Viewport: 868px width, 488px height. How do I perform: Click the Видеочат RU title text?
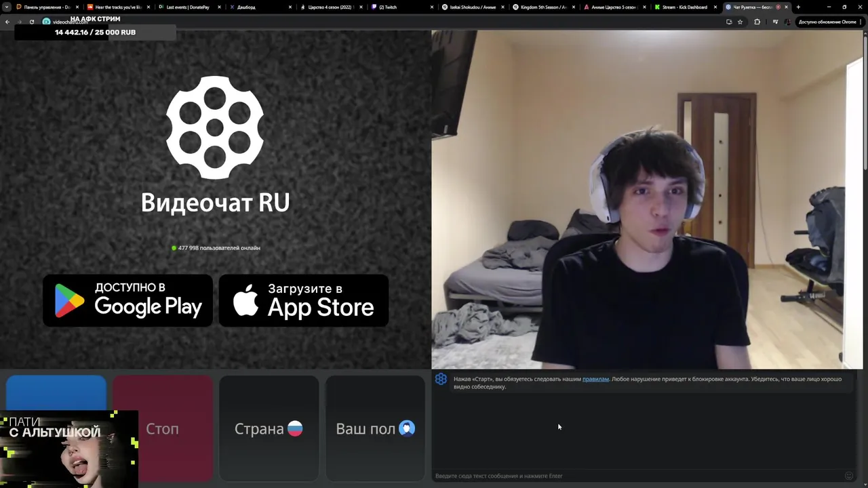pos(215,202)
